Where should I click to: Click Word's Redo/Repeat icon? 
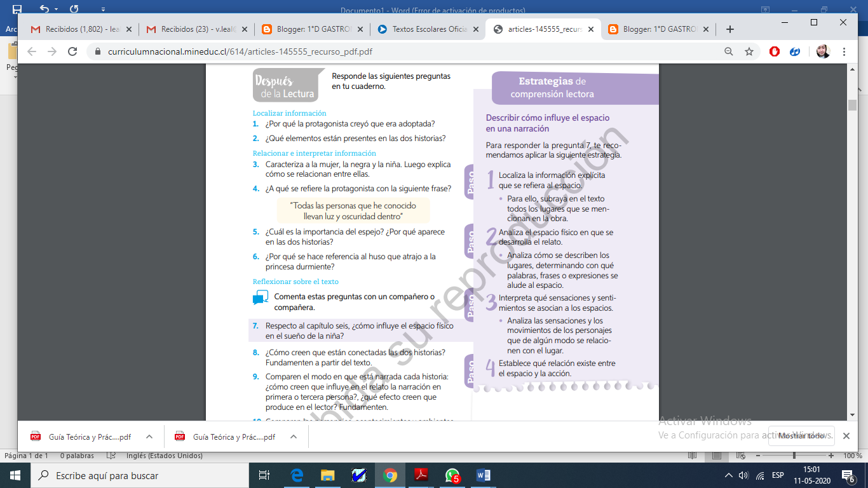click(74, 9)
